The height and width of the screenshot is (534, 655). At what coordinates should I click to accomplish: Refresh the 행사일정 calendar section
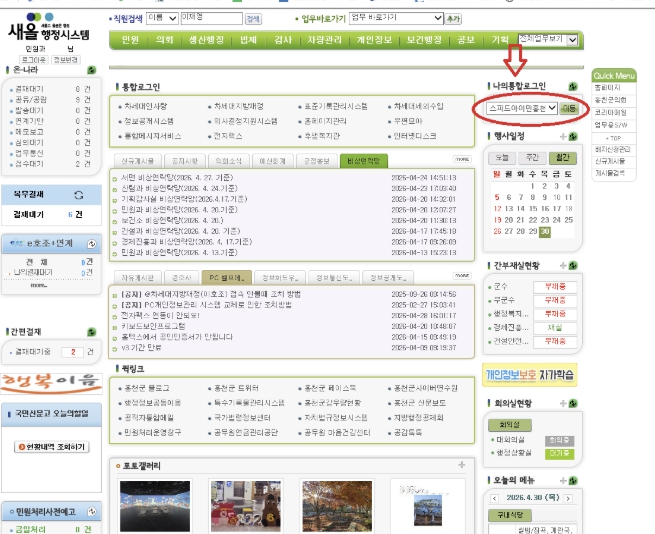[x=573, y=136]
